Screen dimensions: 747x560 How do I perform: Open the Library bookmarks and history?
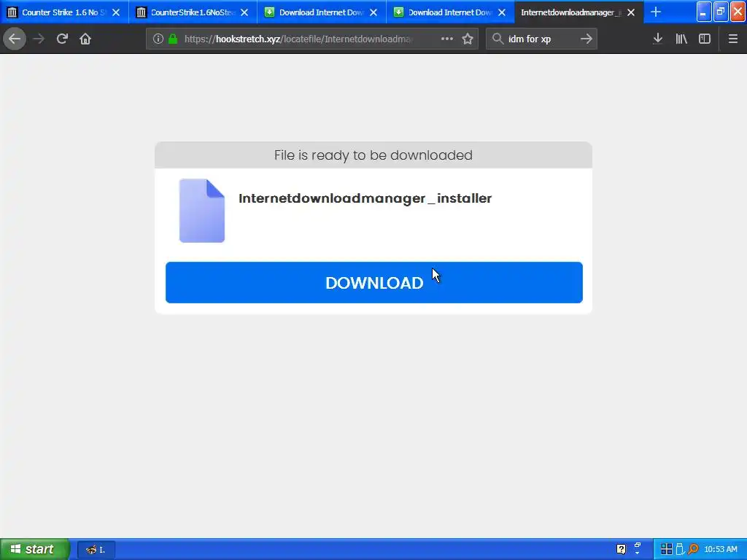coord(681,39)
